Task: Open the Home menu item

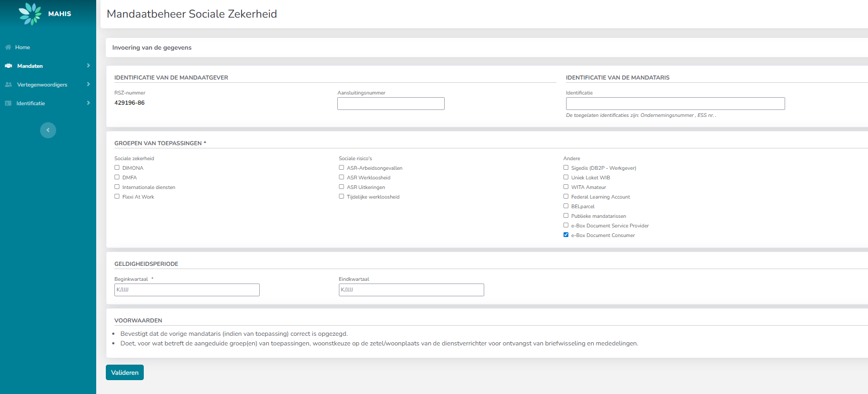Action: click(x=22, y=48)
